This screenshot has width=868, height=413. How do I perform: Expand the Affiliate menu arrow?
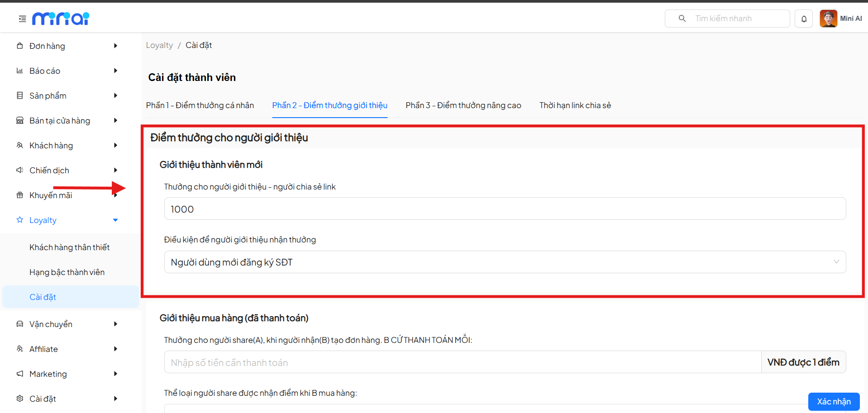tap(115, 349)
